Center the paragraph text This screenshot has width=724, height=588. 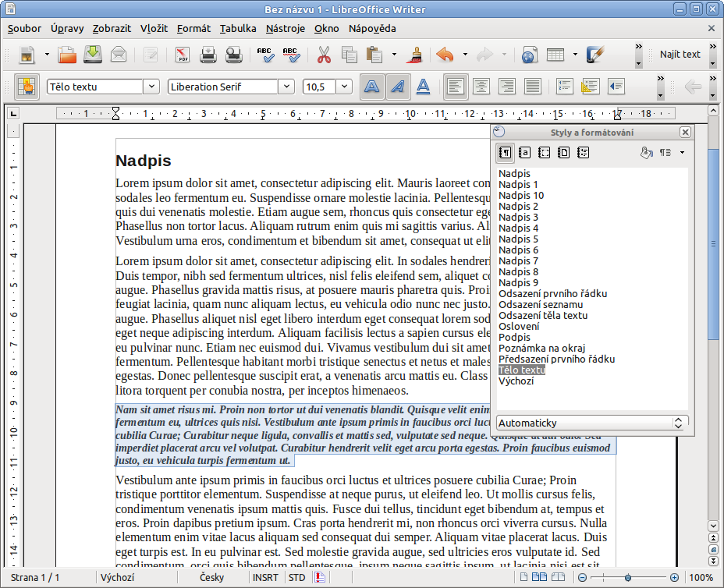tap(481, 87)
